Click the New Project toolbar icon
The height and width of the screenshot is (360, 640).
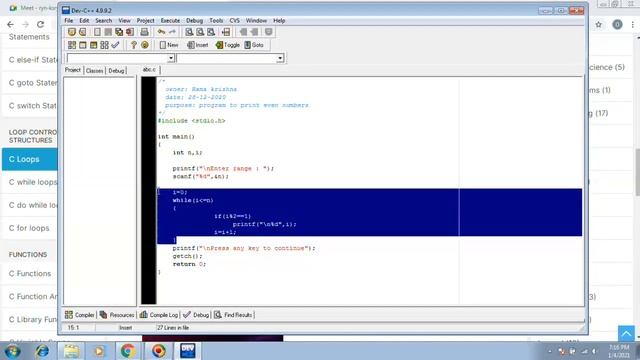point(72,32)
